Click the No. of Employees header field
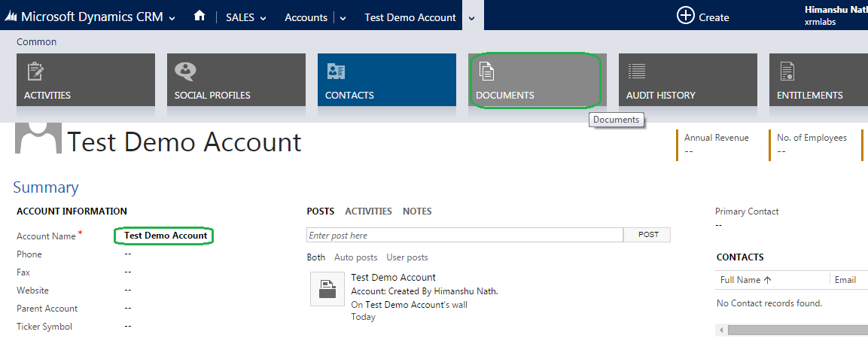The width and height of the screenshot is (868, 353). (812, 145)
